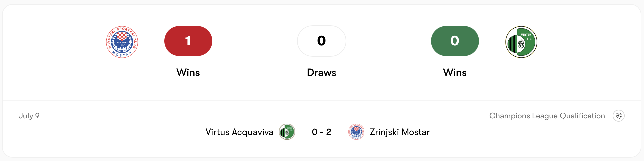This screenshot has height=161, width=644.
Task: Click the white 0 draws badge
Action: [322, 41]
